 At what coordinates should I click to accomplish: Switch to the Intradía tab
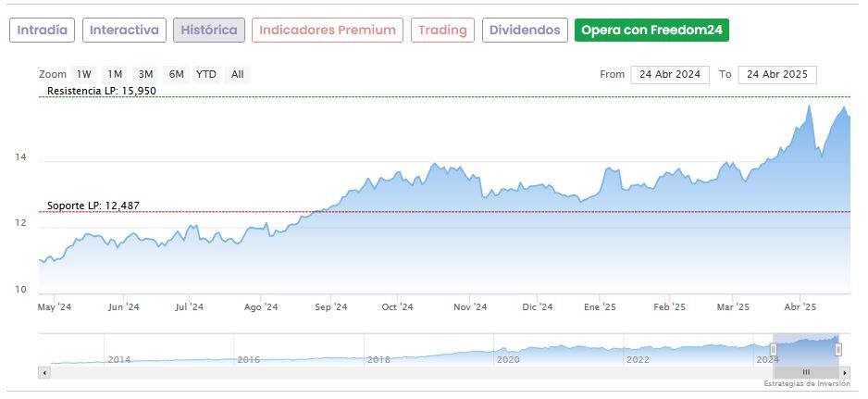[42, 31]
